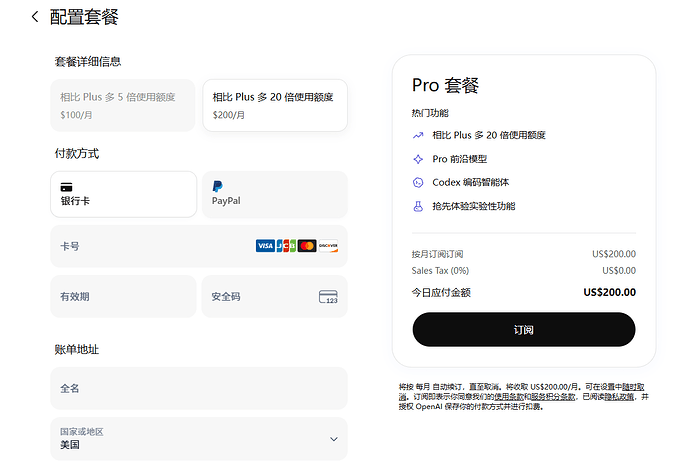Open the 服务积分条款 link
Image resolution: width=690 pixels, height=462 pixels.
[x=553, y=397]
